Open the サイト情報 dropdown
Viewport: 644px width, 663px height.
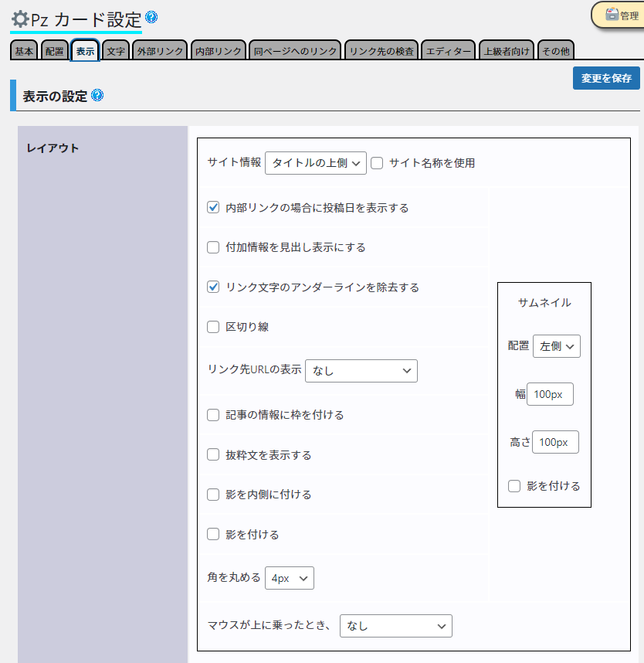point(315,163)
